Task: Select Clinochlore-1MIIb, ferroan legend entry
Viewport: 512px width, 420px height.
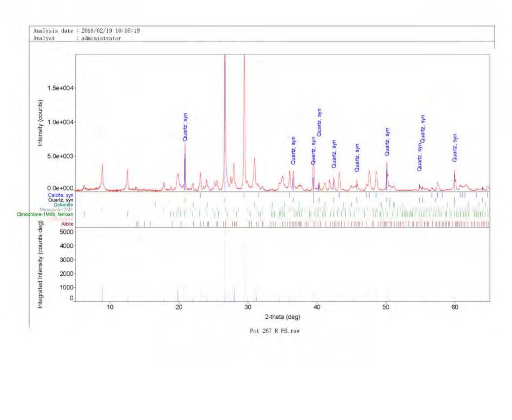Action: click(45, 214)
